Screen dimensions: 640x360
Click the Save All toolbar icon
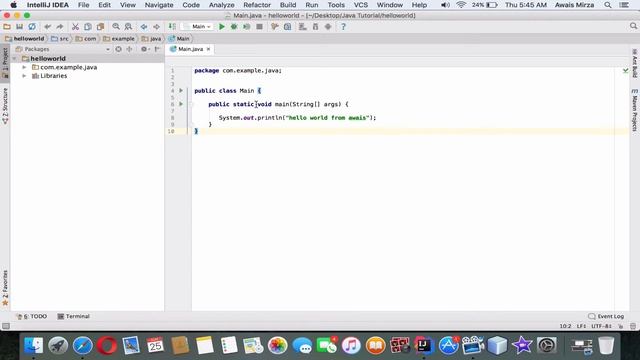(19, 27)
